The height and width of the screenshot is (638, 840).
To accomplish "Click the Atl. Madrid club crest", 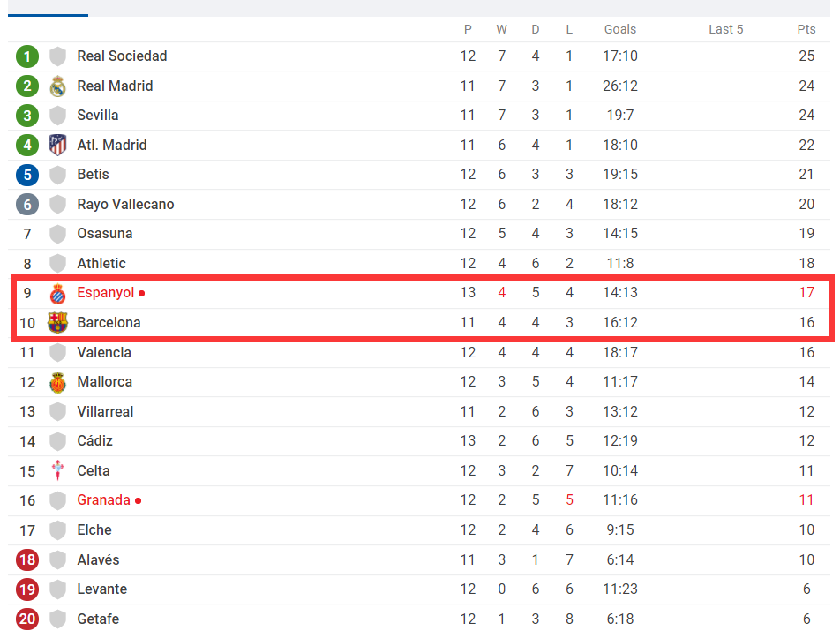I will (x=58, y=146).
